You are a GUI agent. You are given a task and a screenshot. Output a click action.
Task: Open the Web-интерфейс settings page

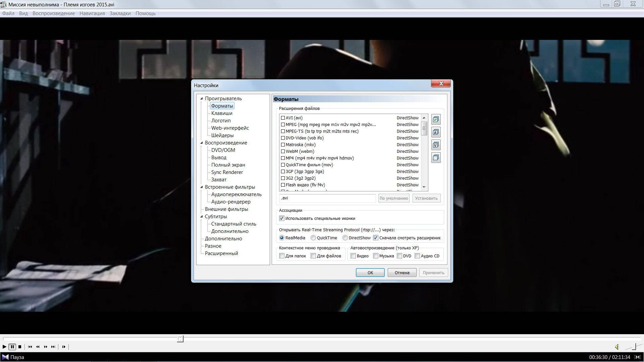(230, 128)
